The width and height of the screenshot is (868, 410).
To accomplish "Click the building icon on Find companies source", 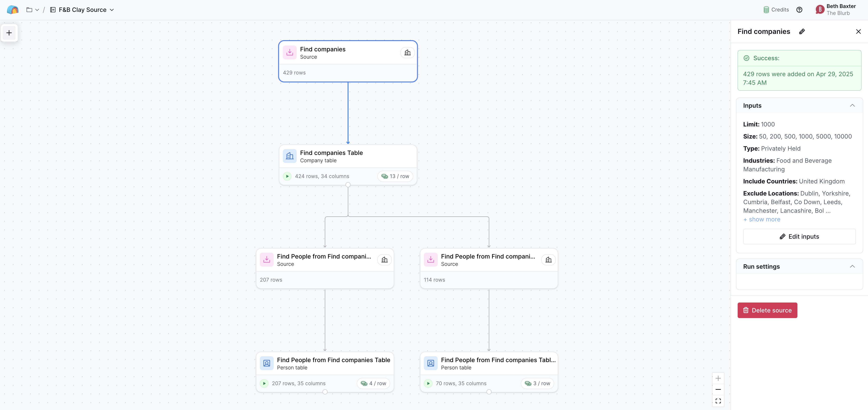I will [407, 53].
